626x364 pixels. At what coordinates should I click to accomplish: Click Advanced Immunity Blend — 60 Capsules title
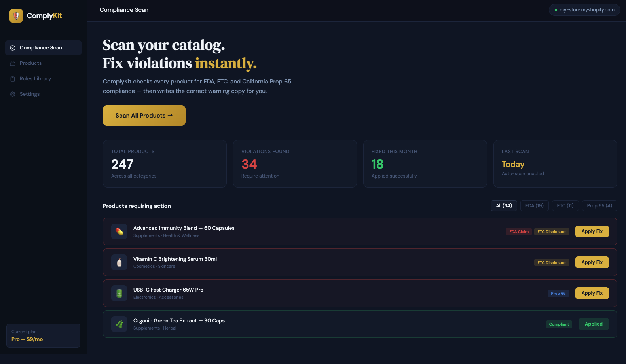[184, 228]
